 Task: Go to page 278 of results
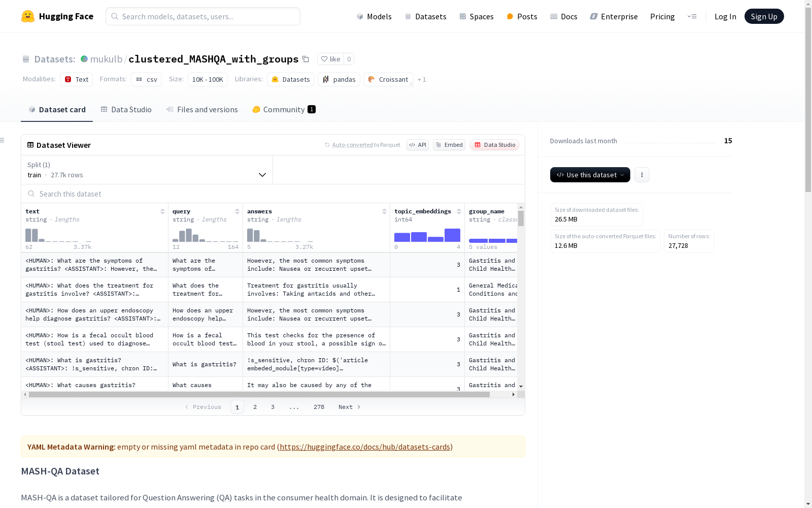point(319,407)
